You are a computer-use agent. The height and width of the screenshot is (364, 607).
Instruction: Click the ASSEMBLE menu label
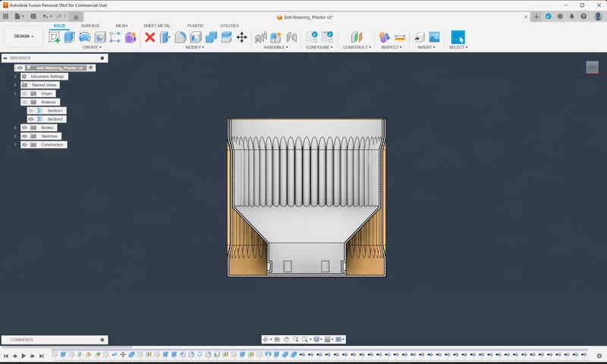click(275, 47)
